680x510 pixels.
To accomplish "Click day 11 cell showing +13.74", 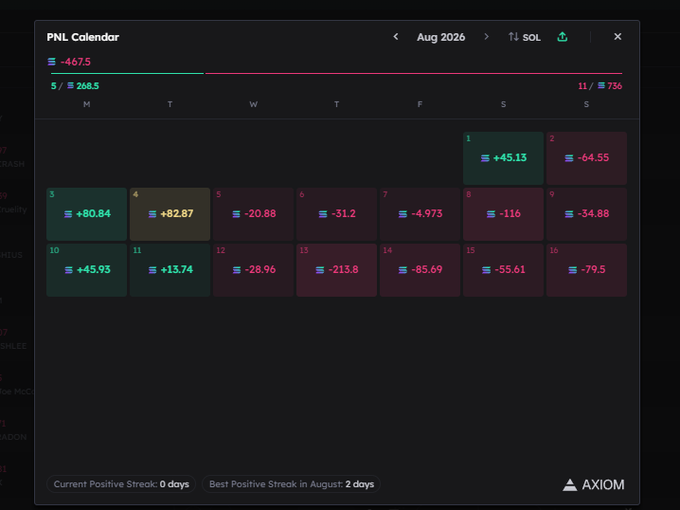I will 170,270.
